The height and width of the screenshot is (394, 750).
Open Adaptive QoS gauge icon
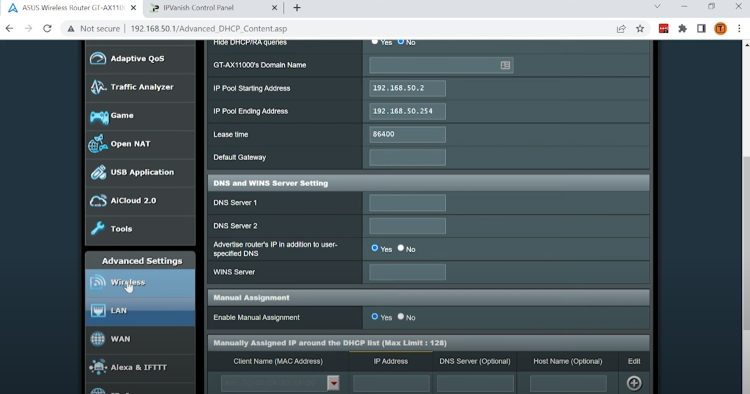point(98,59)
